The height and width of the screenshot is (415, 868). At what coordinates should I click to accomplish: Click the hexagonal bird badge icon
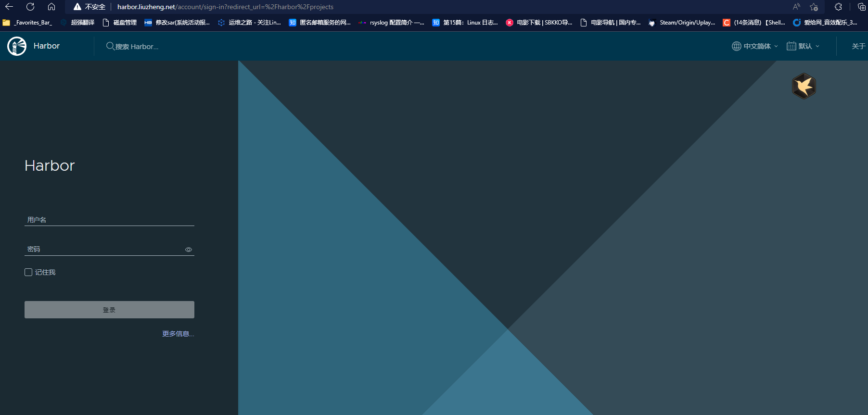tap(804, 86)
